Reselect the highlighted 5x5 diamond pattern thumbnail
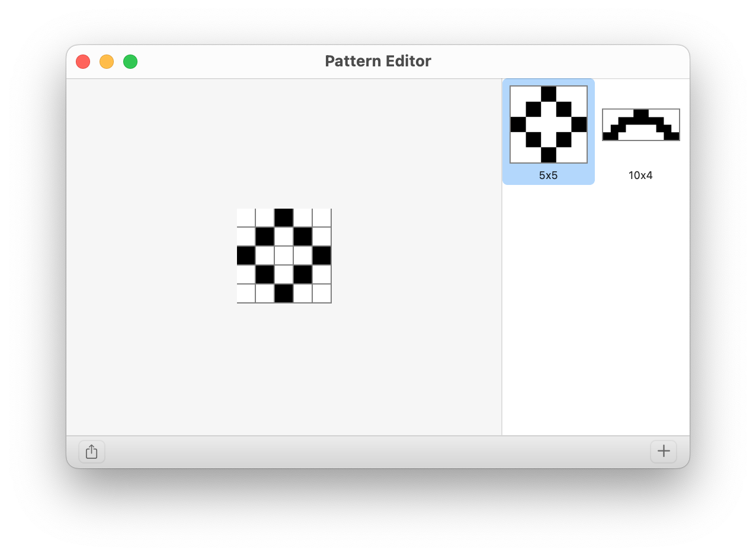 tap(548, 124)
